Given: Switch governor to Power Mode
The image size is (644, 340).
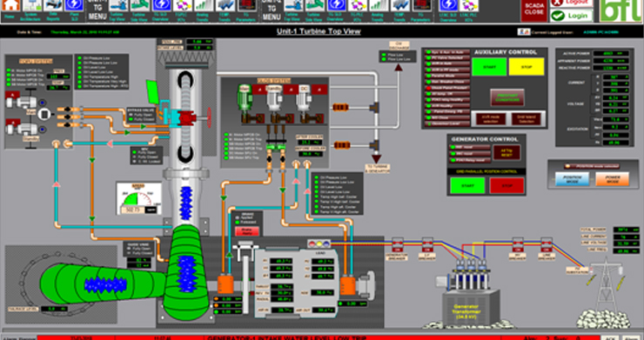Looking at the screenshot, I should point(613,179).
